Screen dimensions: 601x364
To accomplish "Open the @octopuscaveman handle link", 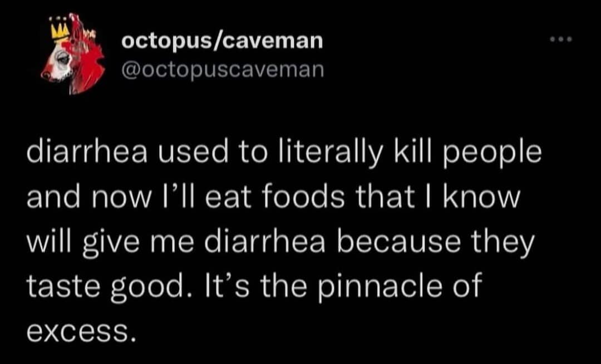I will click(223, 70).
